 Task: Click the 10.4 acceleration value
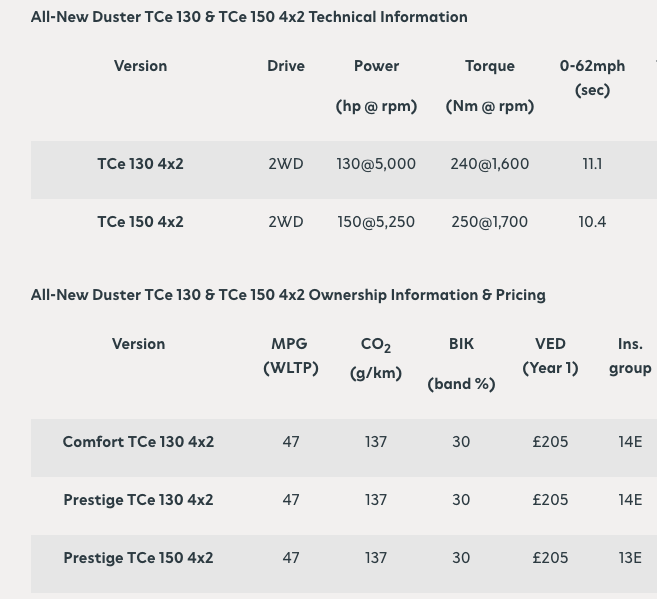[592, 222]
